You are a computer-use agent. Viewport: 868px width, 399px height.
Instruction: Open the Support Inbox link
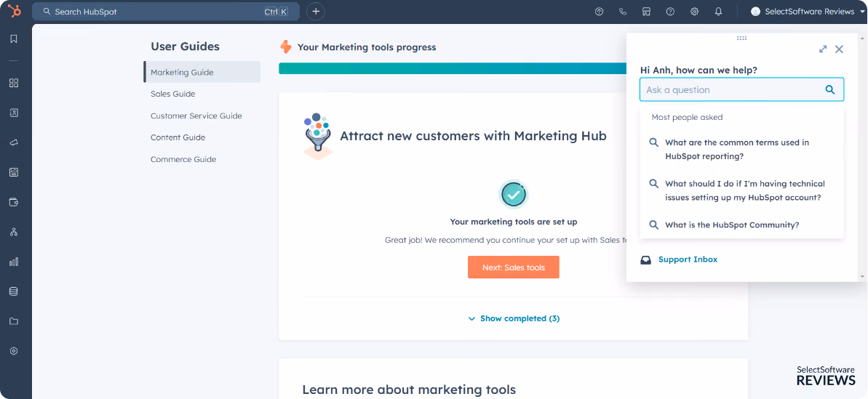click(688, 259)
